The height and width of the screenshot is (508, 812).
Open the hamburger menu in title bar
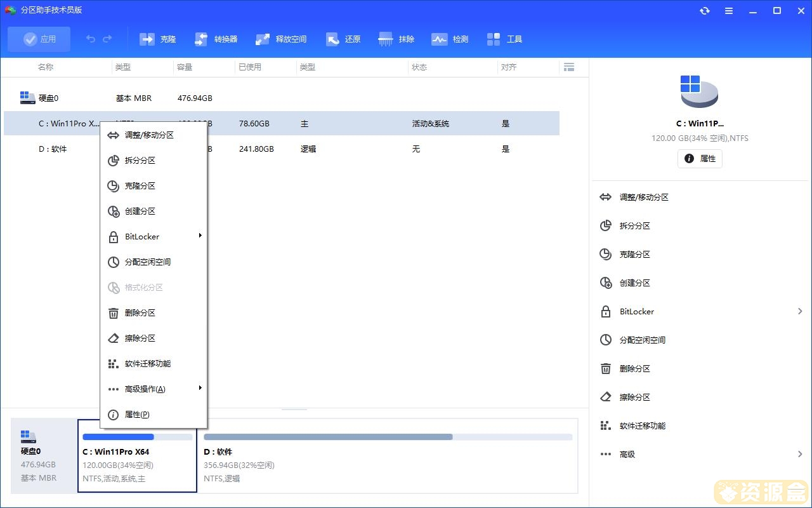tap(729, 11)
